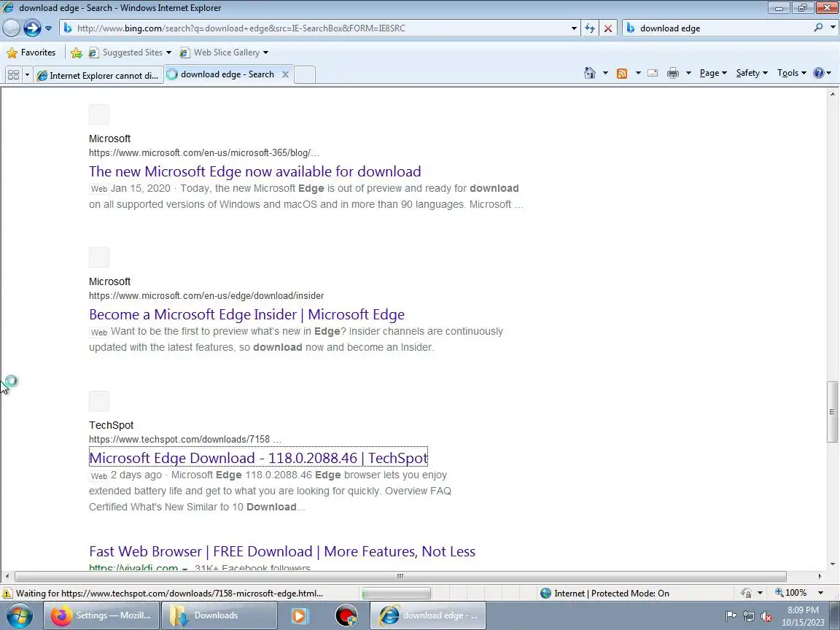This screenshot has width=840, height=630.
Task: Open the Windows Start button
Action: 19,616
